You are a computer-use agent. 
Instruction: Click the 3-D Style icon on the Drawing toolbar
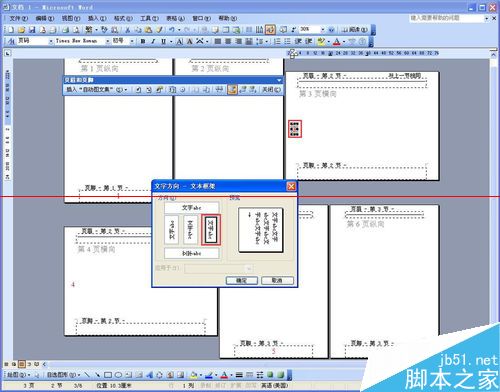click(x=281, y=375)
